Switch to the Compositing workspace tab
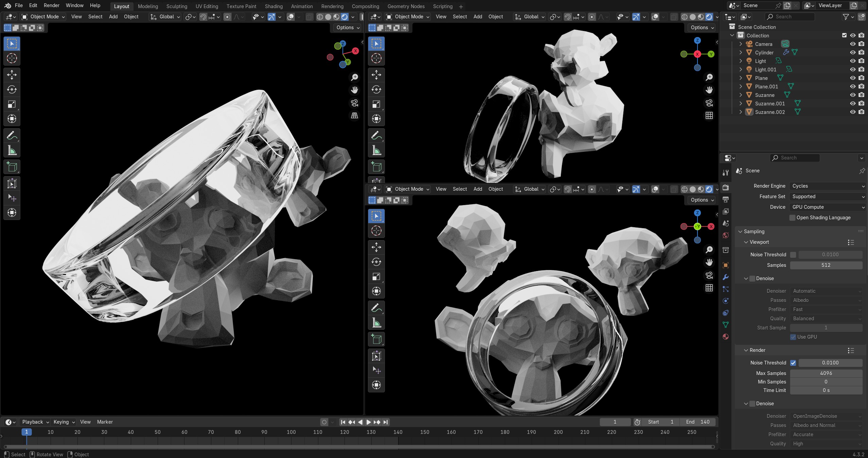 (365, 6)
